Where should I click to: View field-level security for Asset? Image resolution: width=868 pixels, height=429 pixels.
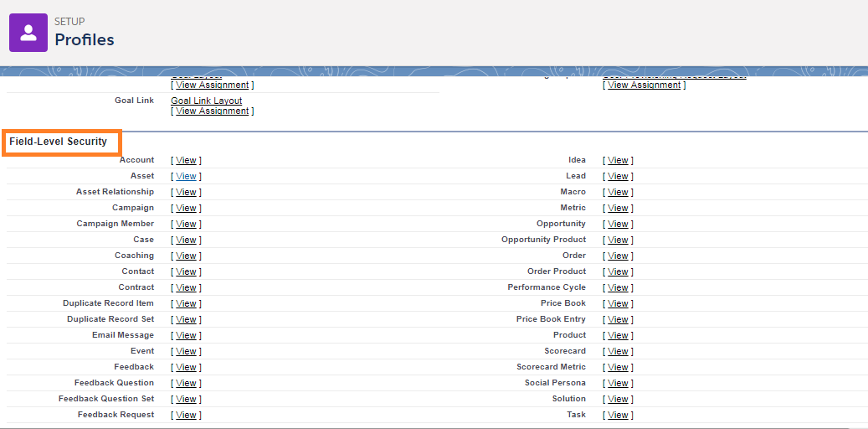coord(186,176)
